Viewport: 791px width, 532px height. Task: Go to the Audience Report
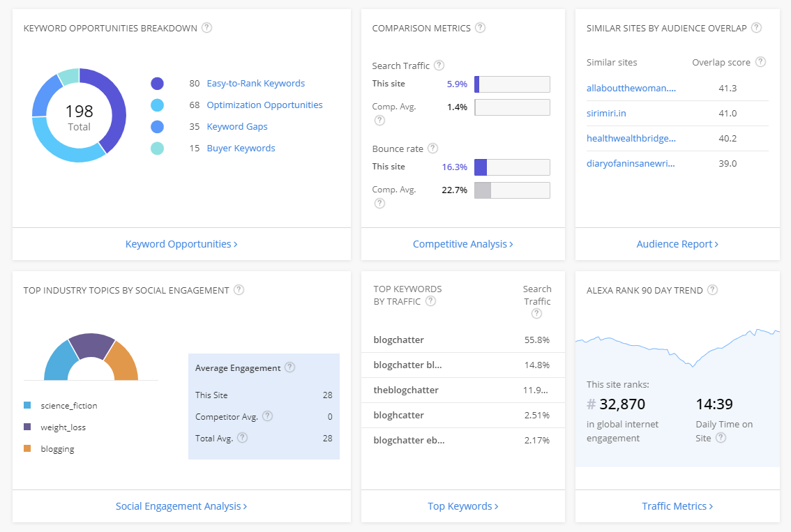pyautogui.click(x=677, y=244)
